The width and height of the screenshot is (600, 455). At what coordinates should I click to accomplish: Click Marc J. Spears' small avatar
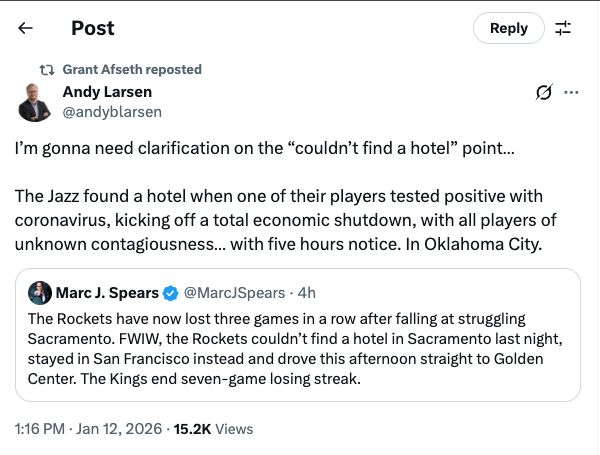tap(40, 293)
